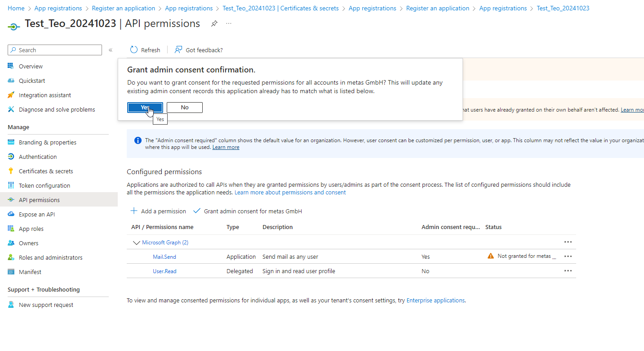
Task: Open the User.Read permission link
Action: tap(164, 271)
